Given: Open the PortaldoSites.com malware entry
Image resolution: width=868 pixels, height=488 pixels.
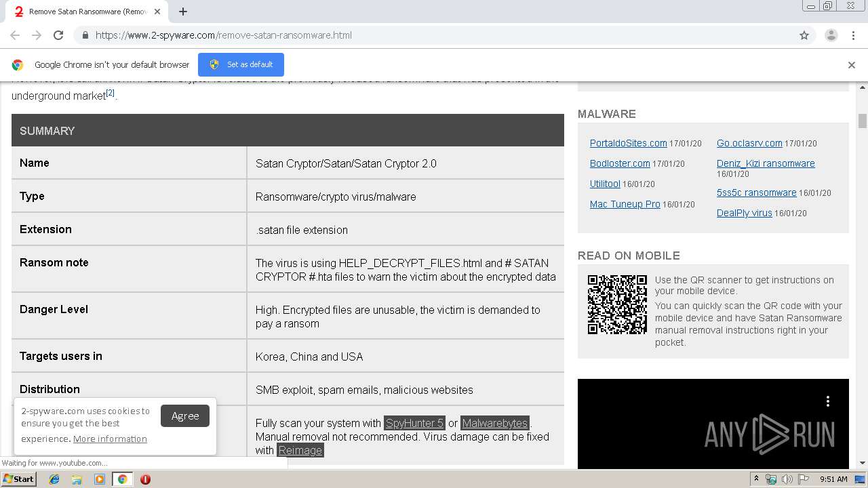Looking at the screenshot, I should [x=628, y=143].
